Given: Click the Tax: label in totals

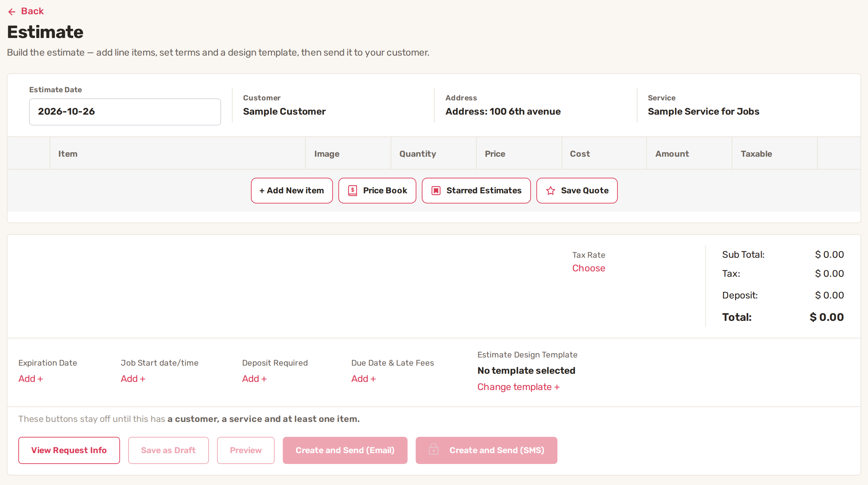Looking at the screenshot, I should pos(731,274).
